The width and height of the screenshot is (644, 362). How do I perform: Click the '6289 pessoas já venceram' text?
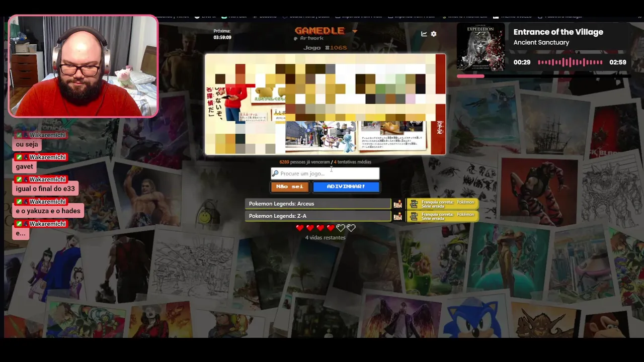click(x=305, y=162)
